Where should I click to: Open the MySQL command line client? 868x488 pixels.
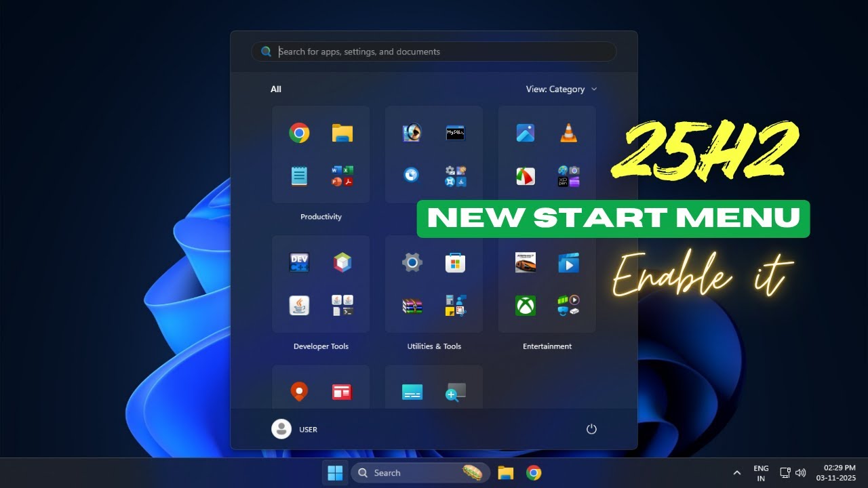(455, 133)
